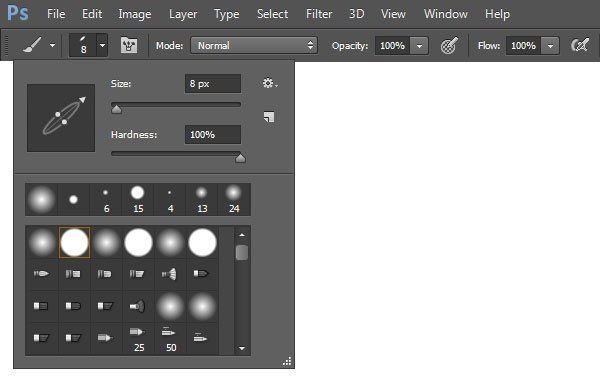Expand the Opacity slider dropdown arrow
Image resolution: width=600 pixels, height=392 pixels.
coord(419,46)
